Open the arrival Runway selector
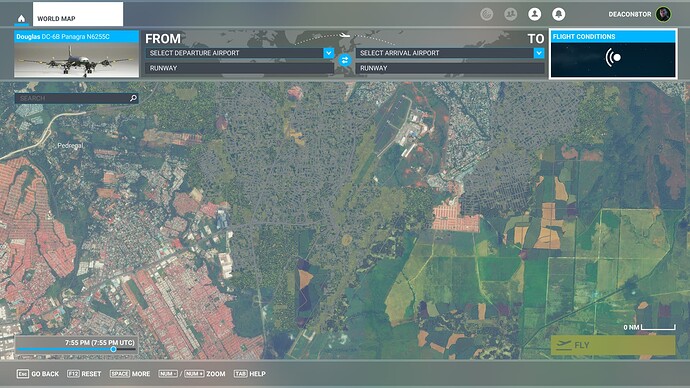This screenshot has width=690, height=388. pos(450,68)
